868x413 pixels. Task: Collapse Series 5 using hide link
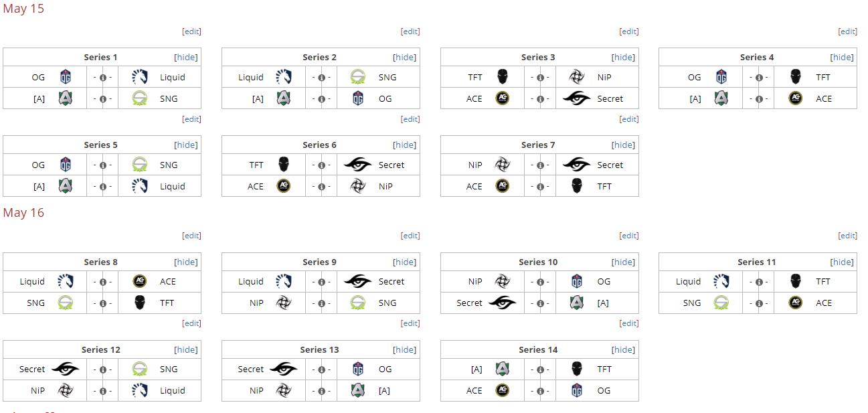[186, 145]
